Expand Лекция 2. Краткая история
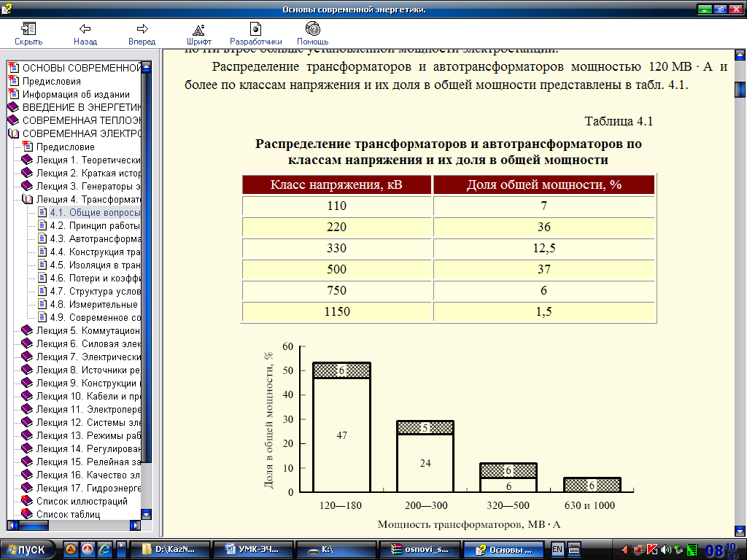Image resolution: width=747 pixels, height=560 pixels. pos(27,173)
